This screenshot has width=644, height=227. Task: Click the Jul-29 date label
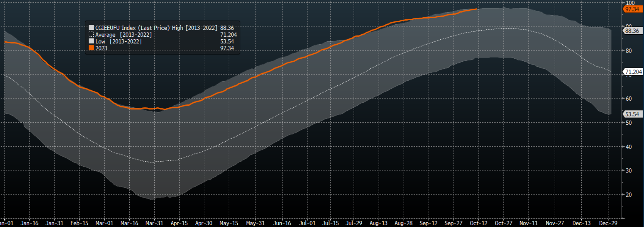[x=354, y=223]
